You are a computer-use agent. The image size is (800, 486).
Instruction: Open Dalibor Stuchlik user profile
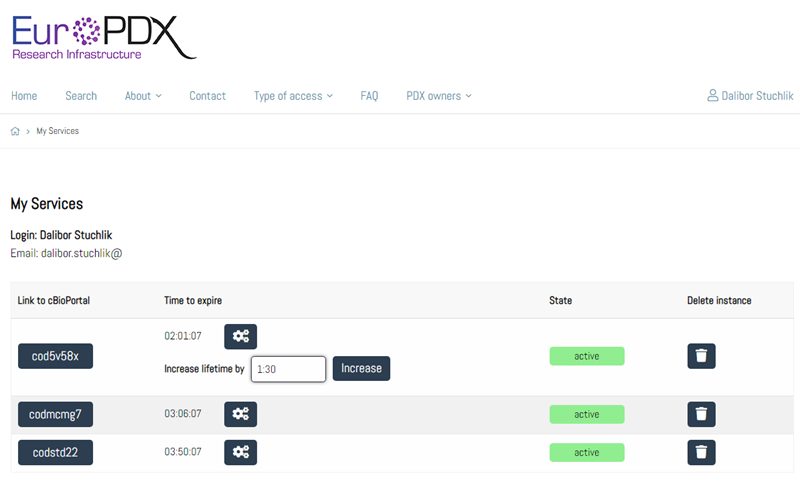[749, 96]
